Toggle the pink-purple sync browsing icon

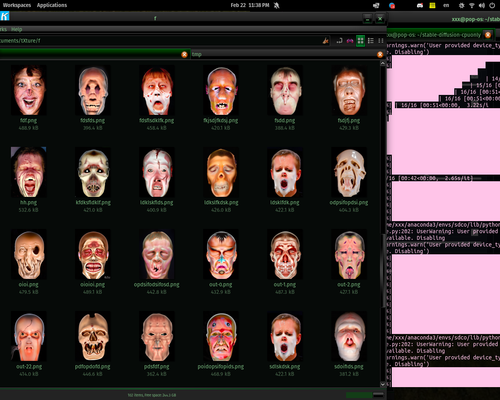350,41
